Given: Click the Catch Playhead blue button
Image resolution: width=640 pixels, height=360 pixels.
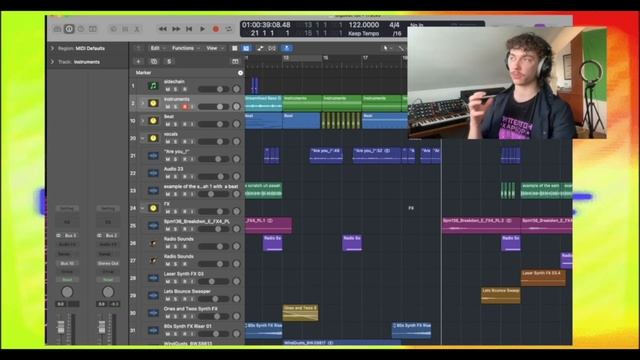Looking at the screenshot, I should [x=287, y=48].
